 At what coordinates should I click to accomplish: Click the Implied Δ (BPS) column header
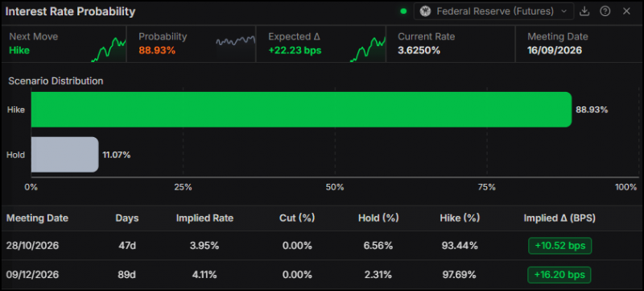(559, 218)
